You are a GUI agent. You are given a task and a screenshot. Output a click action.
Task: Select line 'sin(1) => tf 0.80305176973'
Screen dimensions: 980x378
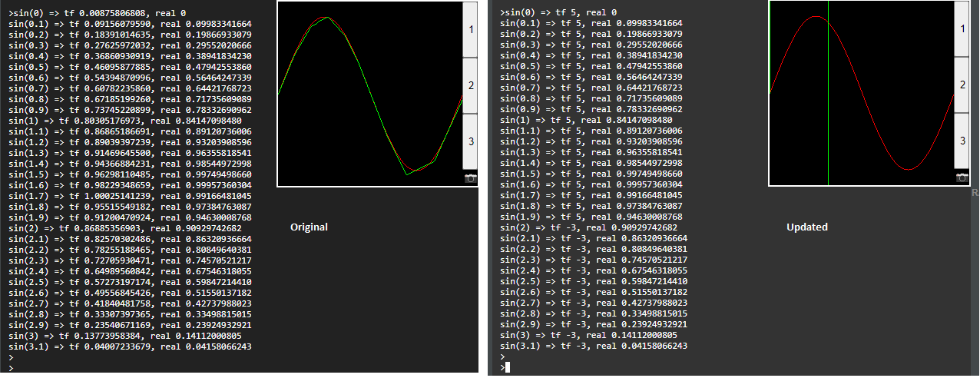(x=125, y=121)
